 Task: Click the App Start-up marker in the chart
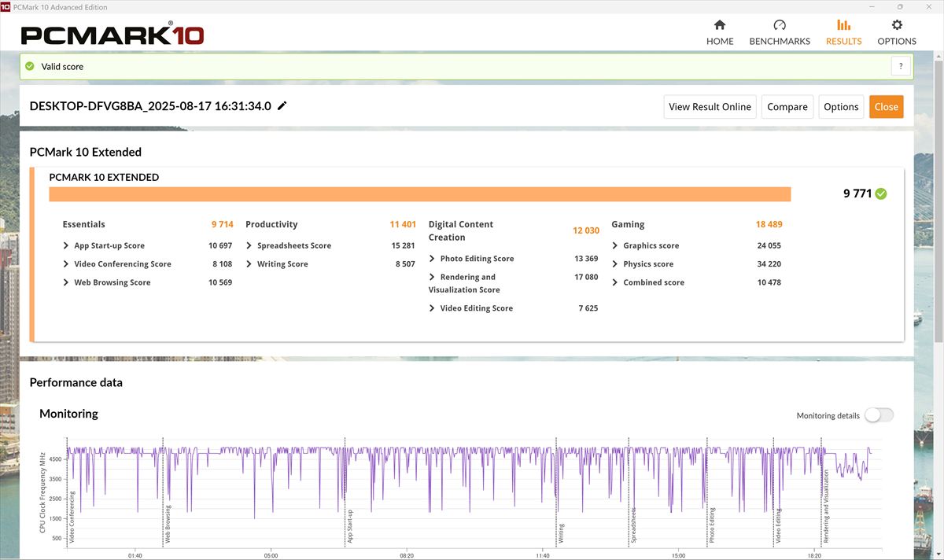pyautogui.click(x=350, y=527)
